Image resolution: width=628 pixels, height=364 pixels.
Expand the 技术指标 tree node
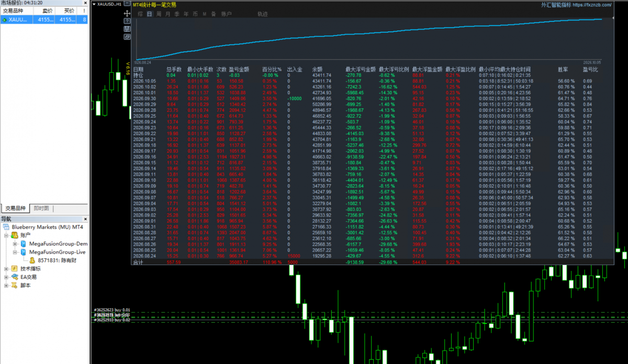coord(6,269)
